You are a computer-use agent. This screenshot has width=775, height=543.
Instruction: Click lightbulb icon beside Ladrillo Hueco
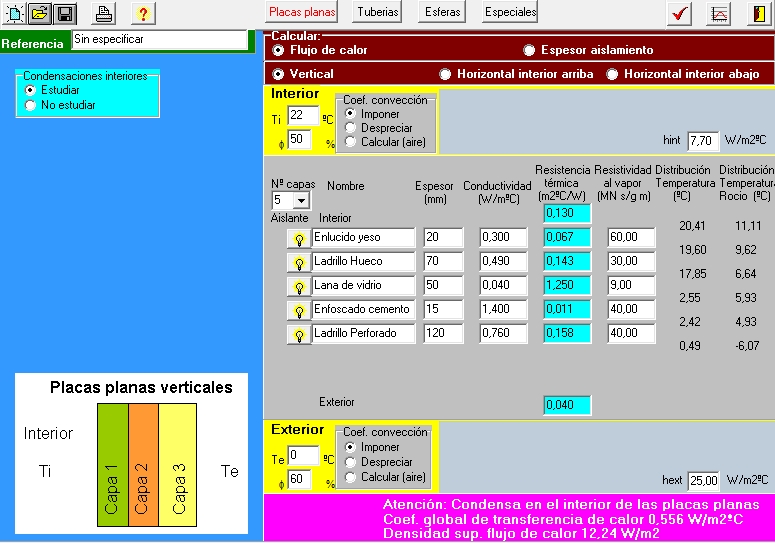click(299, 262)
